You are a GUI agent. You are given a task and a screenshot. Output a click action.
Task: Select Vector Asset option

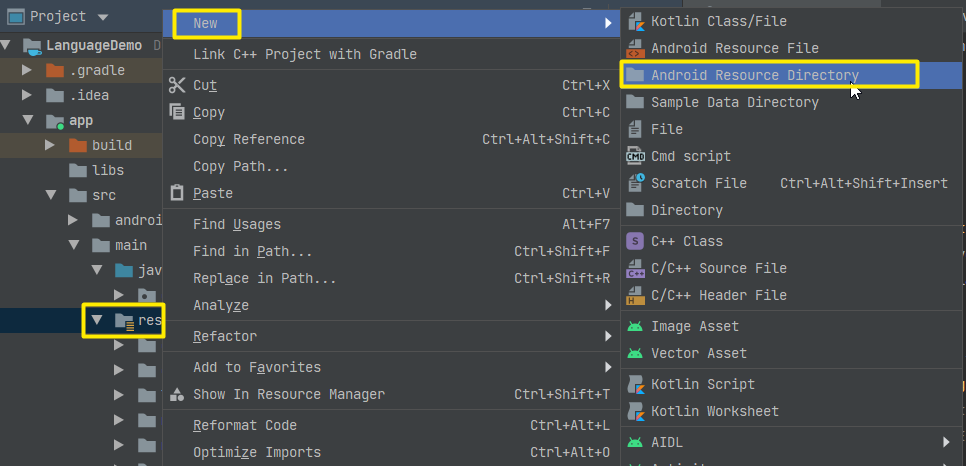(699, 353)
